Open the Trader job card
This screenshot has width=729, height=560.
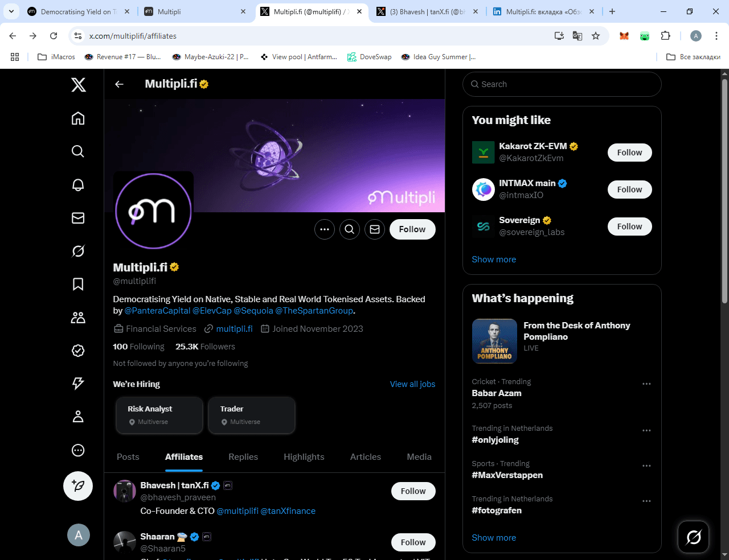coord(252,415)
